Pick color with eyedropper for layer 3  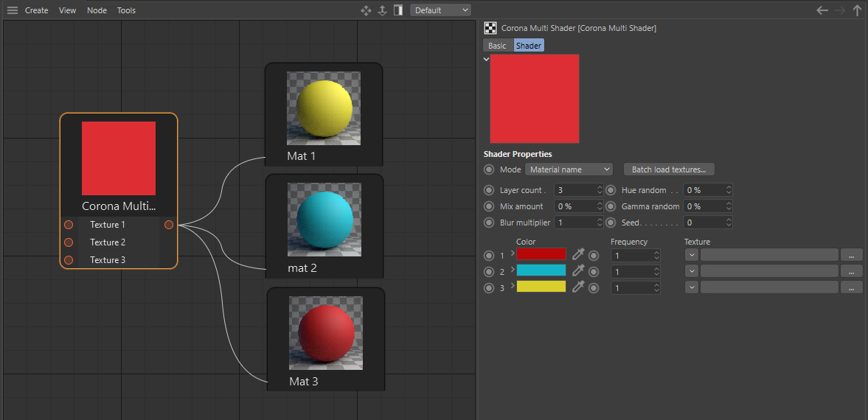point(578,287)
